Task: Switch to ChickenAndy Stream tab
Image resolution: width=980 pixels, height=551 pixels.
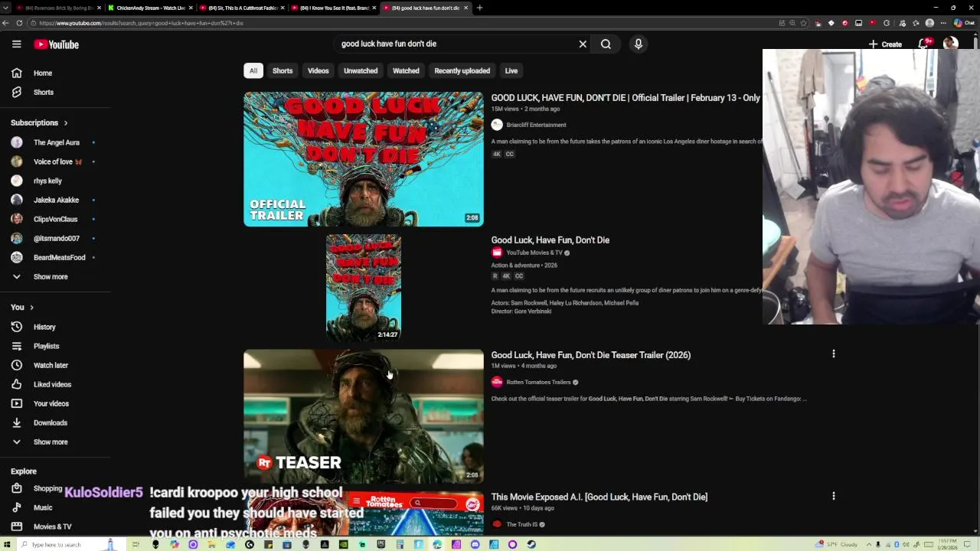Action: coord(151,8)
